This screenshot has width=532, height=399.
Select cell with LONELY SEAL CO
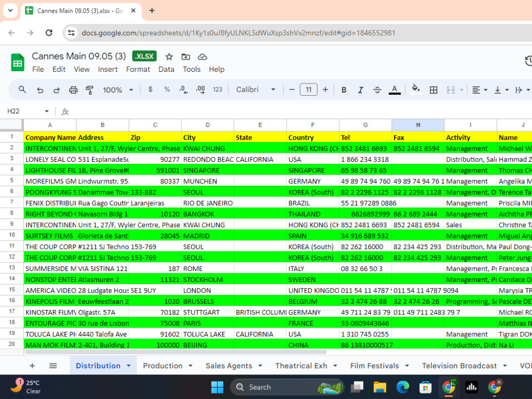pos(50,160)
